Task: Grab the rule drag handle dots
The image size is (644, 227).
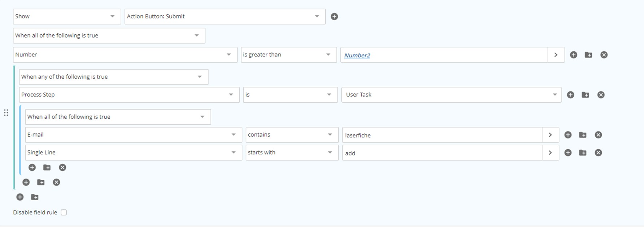Action: [x=6, y=113]
